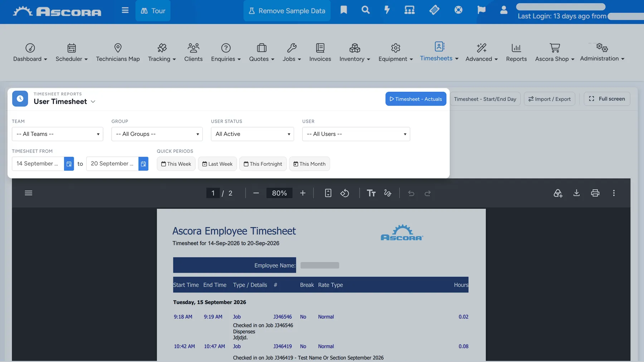
Task: Open the PDF viewer more actions menu
Action: (614, 193)
